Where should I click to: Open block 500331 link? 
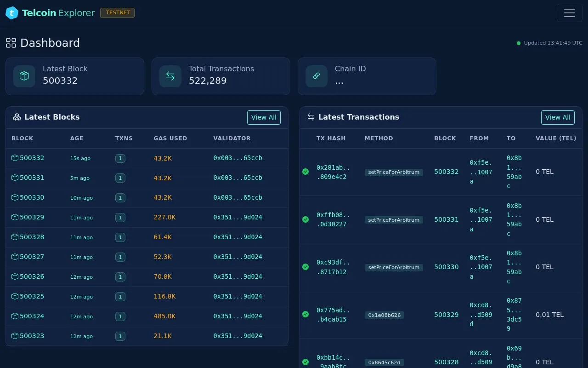pos(32,178)
